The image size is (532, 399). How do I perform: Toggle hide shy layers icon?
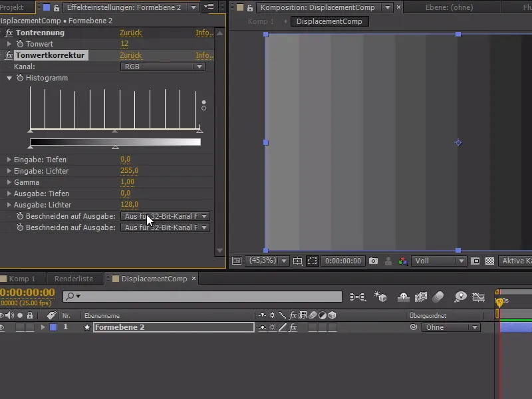(404, 297)
